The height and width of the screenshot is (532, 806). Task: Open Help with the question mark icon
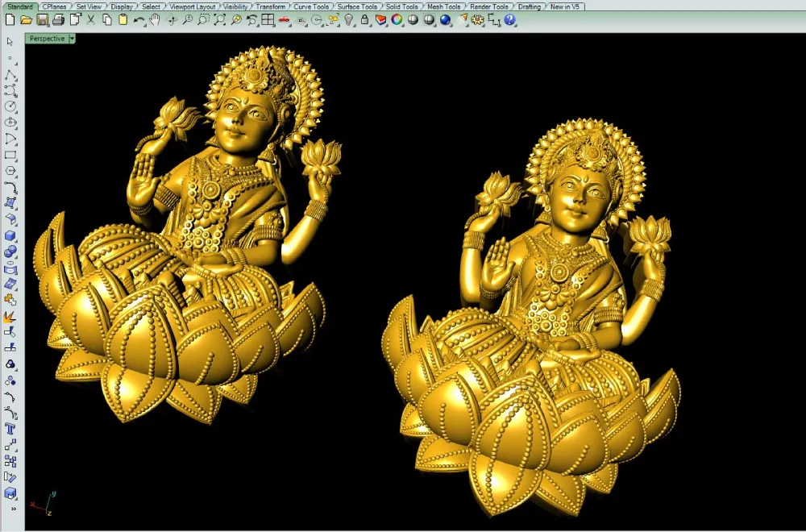[509, 20]
